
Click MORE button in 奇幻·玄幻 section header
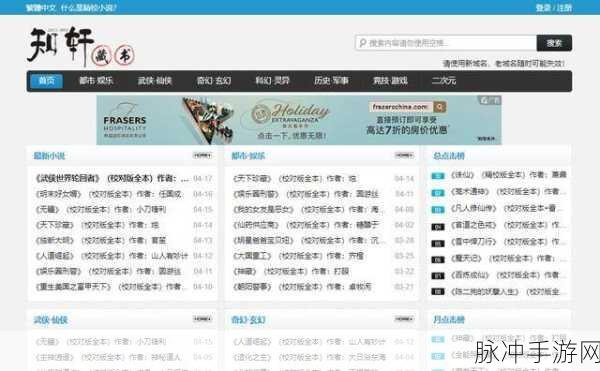pyautogui.click(x=404, y=319)
